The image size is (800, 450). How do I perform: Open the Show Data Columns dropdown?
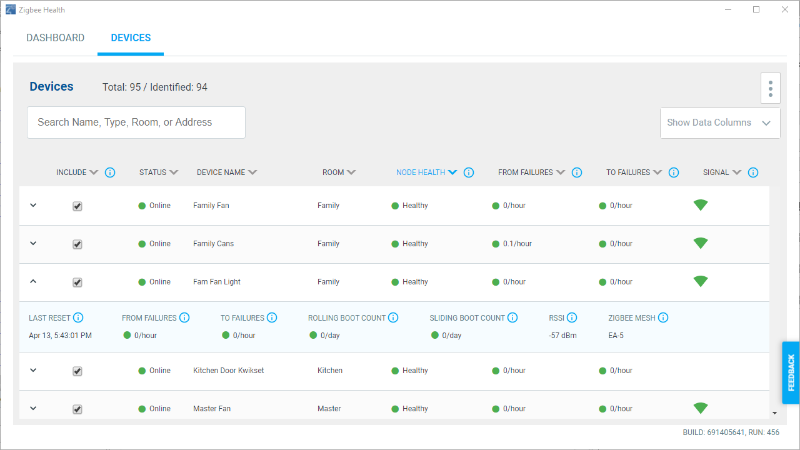tap(720, 123)
